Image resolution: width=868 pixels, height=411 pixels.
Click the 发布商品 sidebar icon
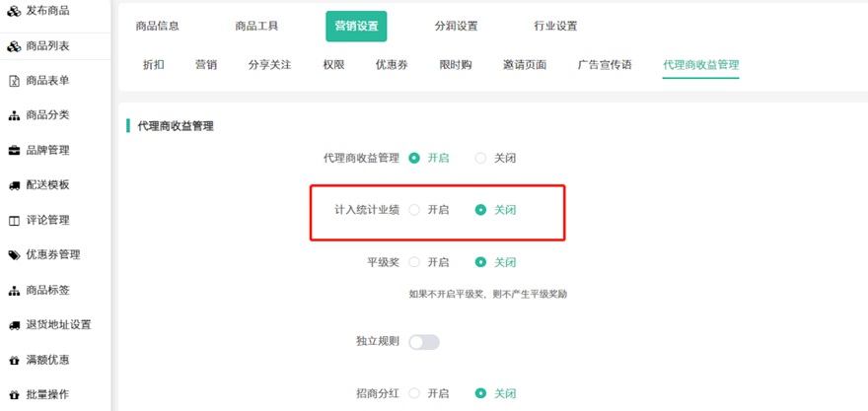14,10
